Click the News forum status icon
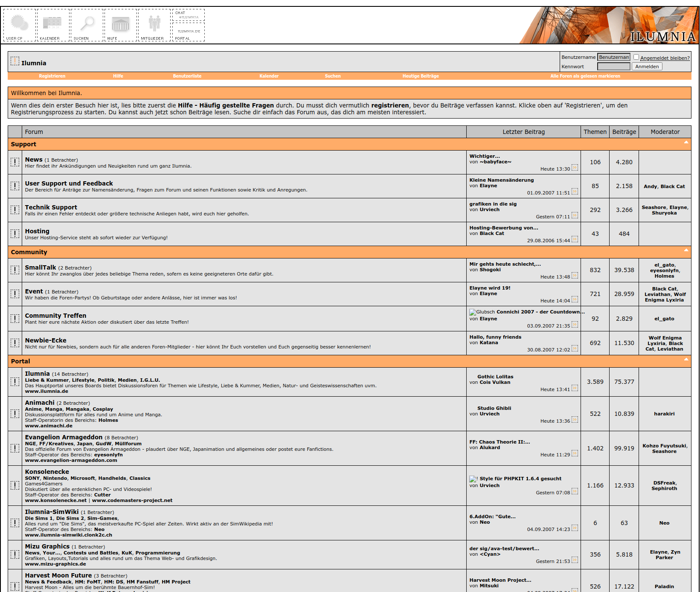 15,162
